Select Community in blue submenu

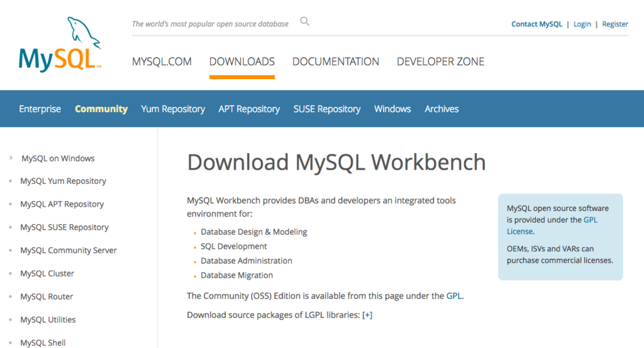click(101, 109)
